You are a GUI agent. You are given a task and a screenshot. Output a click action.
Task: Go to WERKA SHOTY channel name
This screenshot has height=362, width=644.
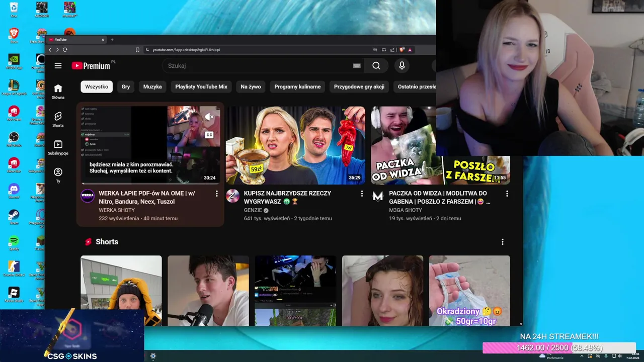[x=117, y=210]
